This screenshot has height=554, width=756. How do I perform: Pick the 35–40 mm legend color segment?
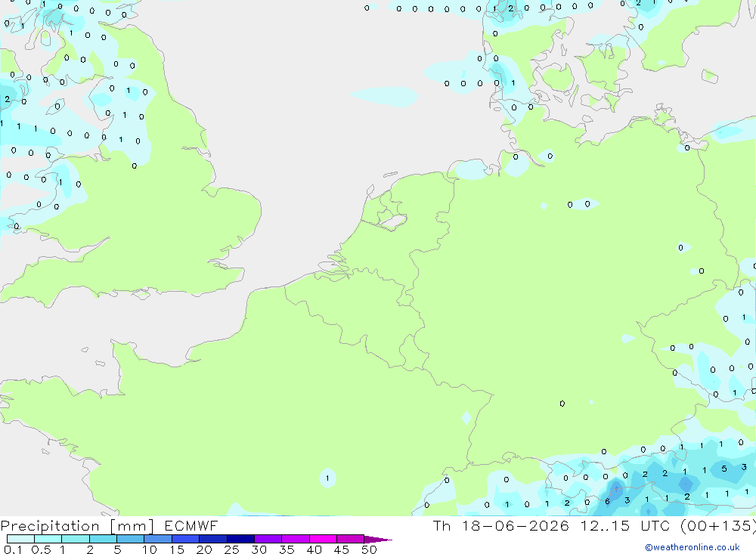coord(296,539)
